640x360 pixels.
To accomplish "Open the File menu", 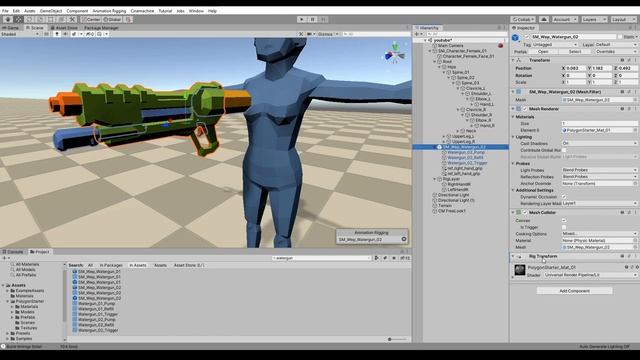I will [5, 11].
